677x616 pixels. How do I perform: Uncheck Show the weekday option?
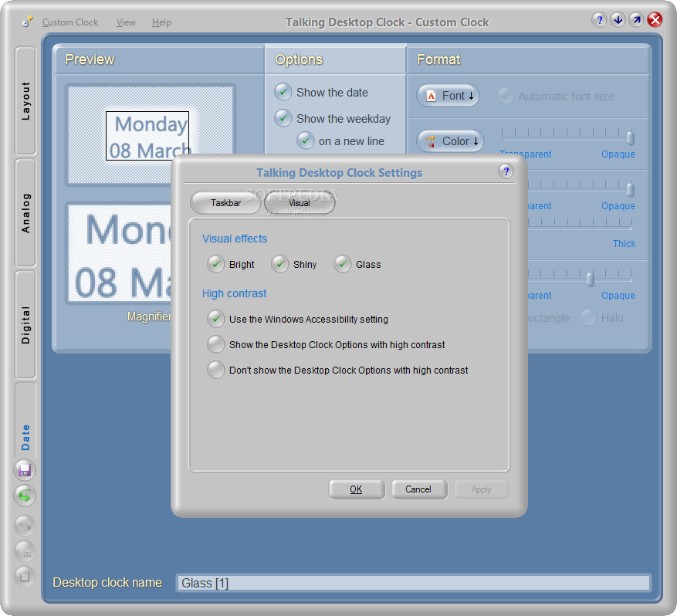coord(283,118)
